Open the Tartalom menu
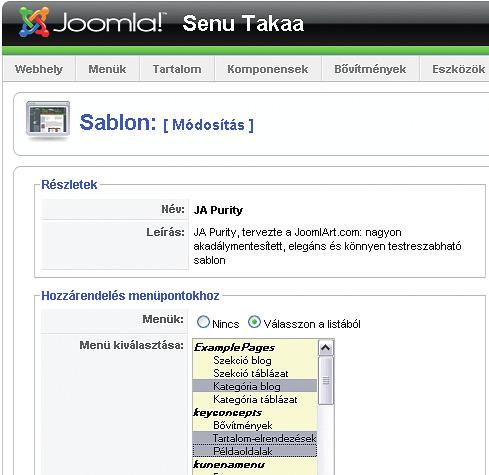The height and width of the screenshot is (475, 489). [177, 69]
